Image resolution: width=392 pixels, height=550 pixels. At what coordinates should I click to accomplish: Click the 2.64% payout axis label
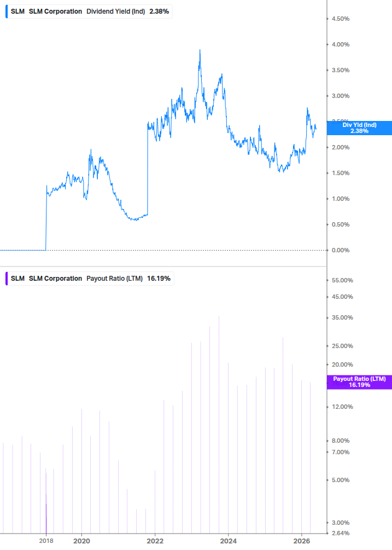click(x=341, y=533)
